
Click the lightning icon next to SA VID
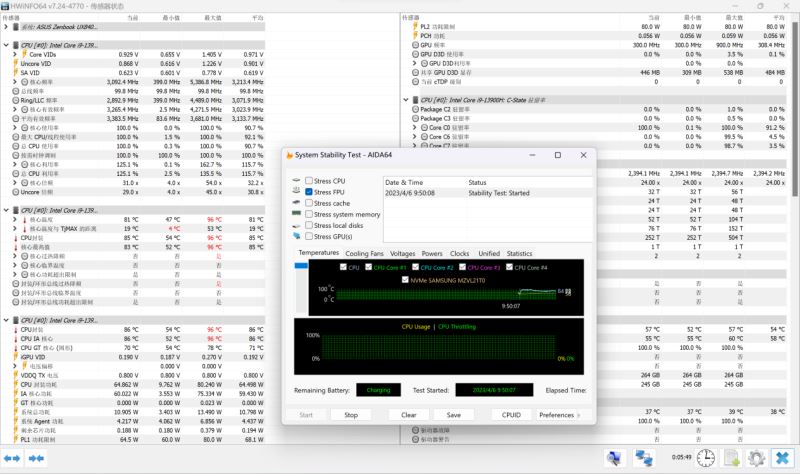pyautogui.click(x=15, y=72)
